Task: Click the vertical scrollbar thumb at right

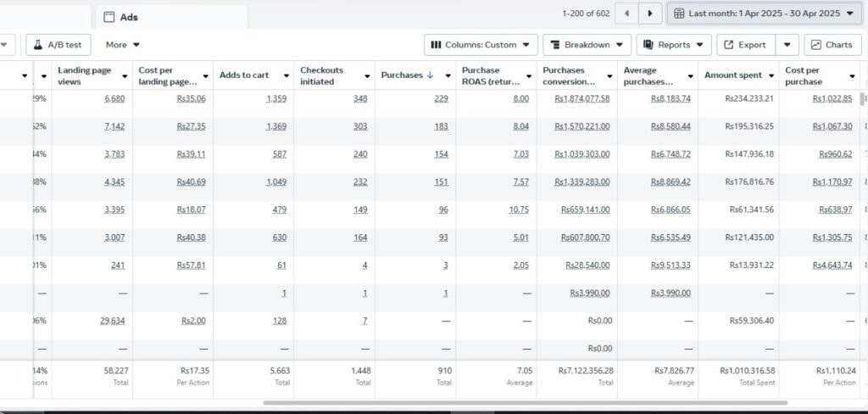Action: [862, 99]
